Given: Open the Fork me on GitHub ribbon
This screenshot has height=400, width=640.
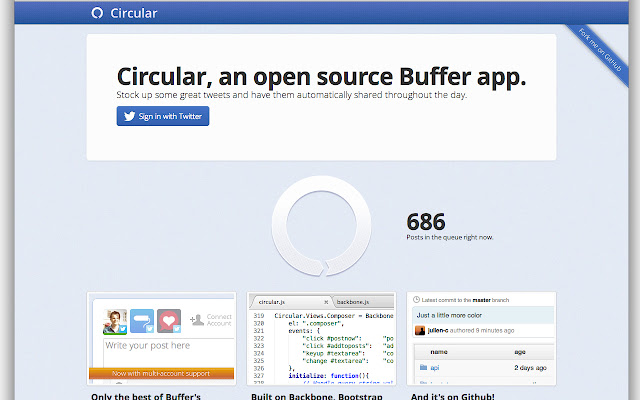Looking at the screenshot, I should click(x=600, y=51).
